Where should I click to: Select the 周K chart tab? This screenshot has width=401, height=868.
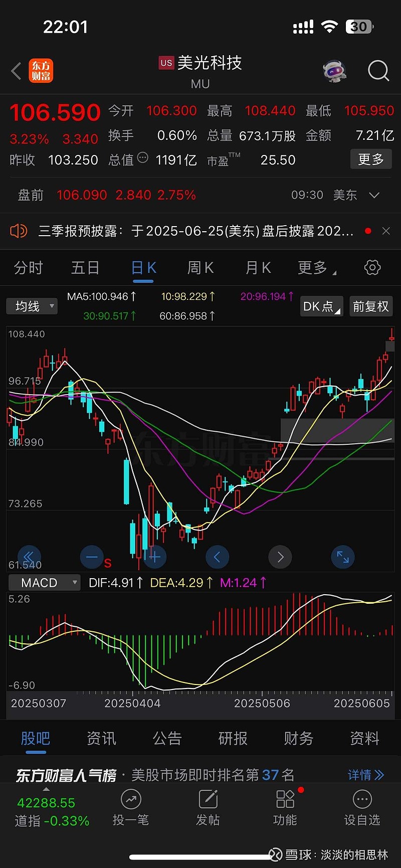200,268
